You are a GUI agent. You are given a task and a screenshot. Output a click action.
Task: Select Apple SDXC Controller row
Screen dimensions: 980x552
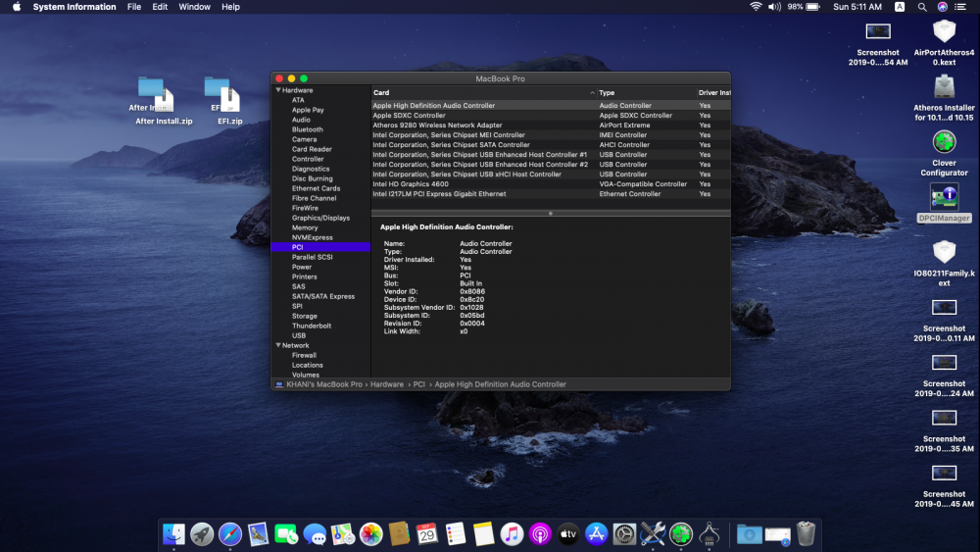coord(551,115)
